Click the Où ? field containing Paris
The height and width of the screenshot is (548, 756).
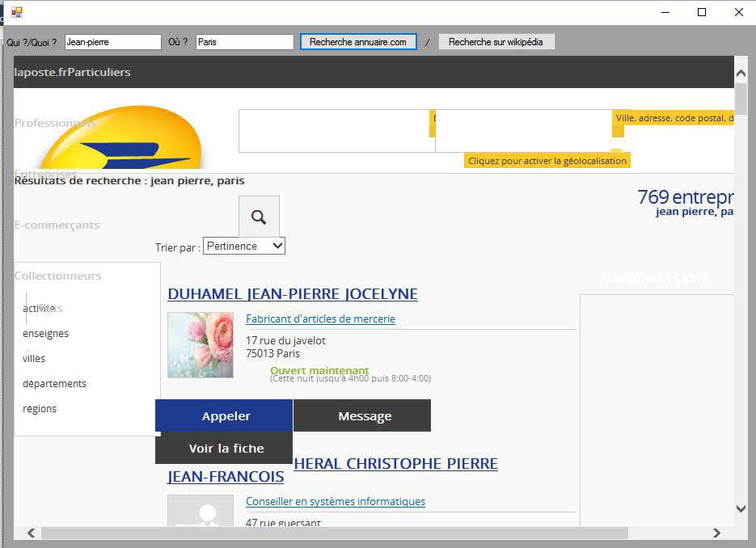coord(245,42)
